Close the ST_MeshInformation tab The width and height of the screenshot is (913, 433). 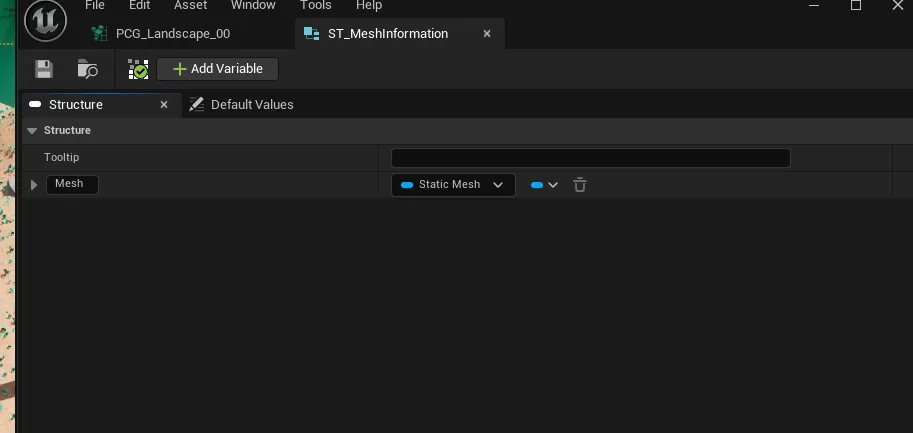487,34
